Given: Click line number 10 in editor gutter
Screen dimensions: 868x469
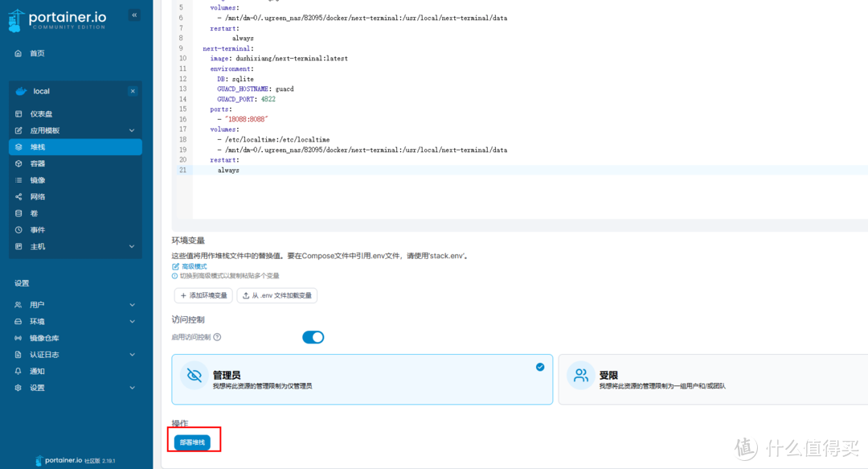Looking at the screenshot, I should coord(182,58).
